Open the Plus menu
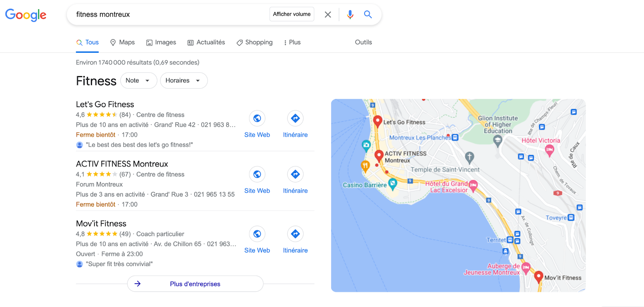This screenshot has width=644, height=307. coord(292,42)
